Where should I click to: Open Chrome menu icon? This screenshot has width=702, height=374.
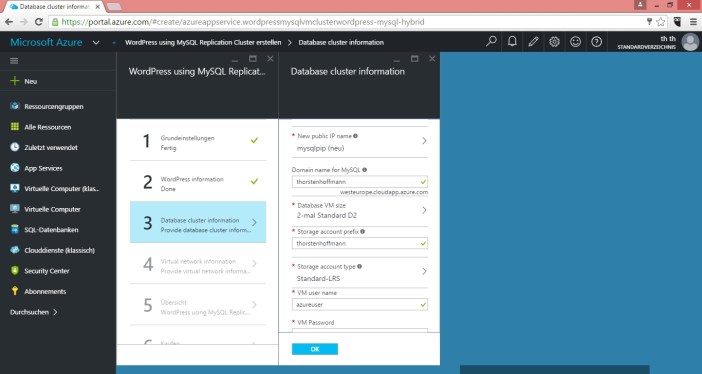(693, 21)
